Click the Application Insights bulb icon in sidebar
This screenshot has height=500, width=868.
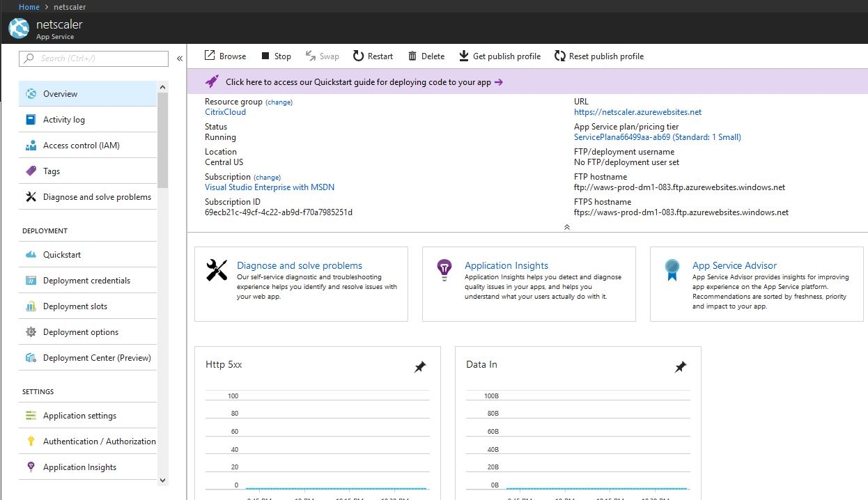pyautogui.click(x=31, y=467)
